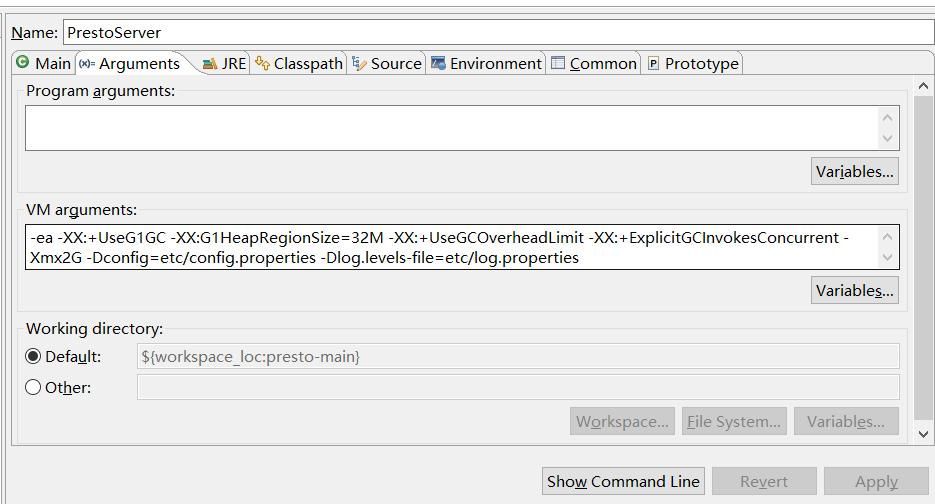The height and width of the screenshot is (504, 935).
Task: Click the dialog scrollbar down arrow
Action: coord(923,434)
